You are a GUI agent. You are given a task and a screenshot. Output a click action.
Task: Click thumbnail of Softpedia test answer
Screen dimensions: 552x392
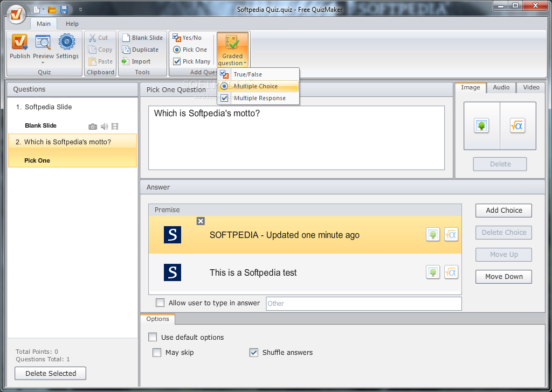point(172,272)
